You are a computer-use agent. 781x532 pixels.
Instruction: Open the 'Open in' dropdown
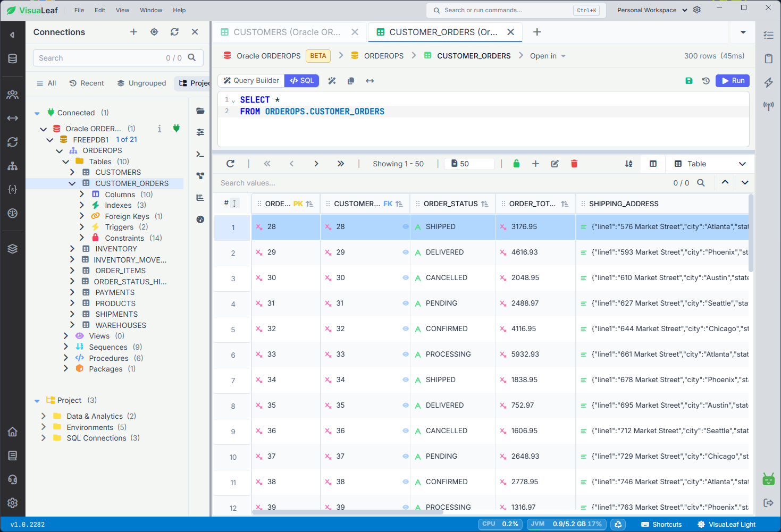click(548, 56)
